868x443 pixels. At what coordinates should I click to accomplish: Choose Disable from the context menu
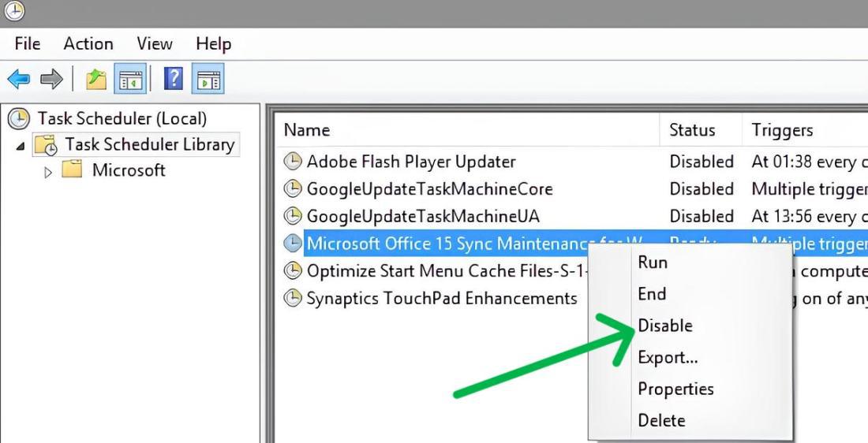click(665, 326)
